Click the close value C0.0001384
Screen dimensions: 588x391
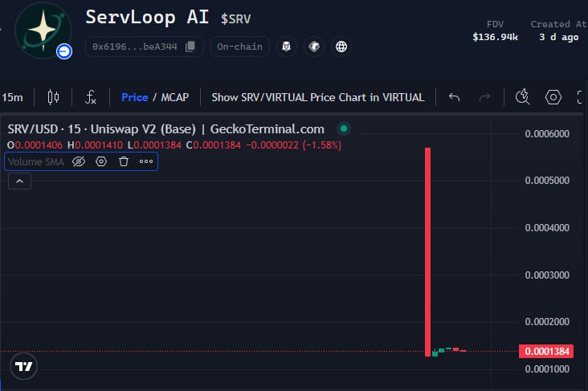(214, 145)
